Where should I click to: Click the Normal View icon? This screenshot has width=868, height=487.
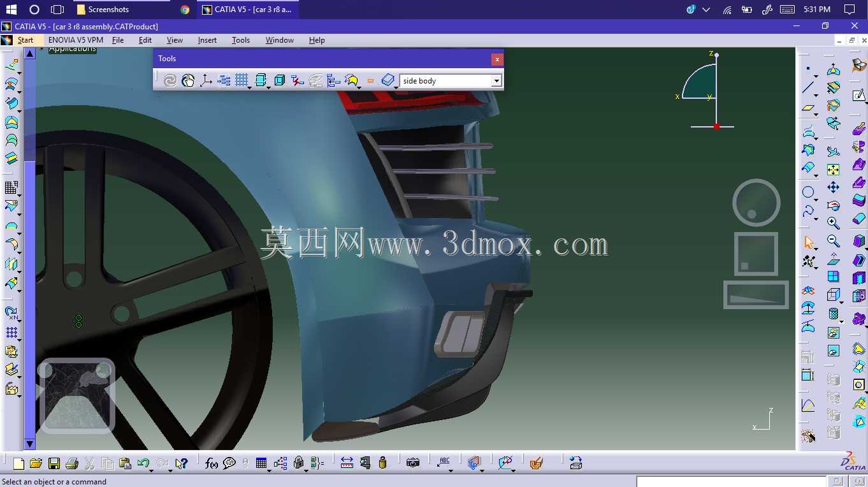[834, 259]
